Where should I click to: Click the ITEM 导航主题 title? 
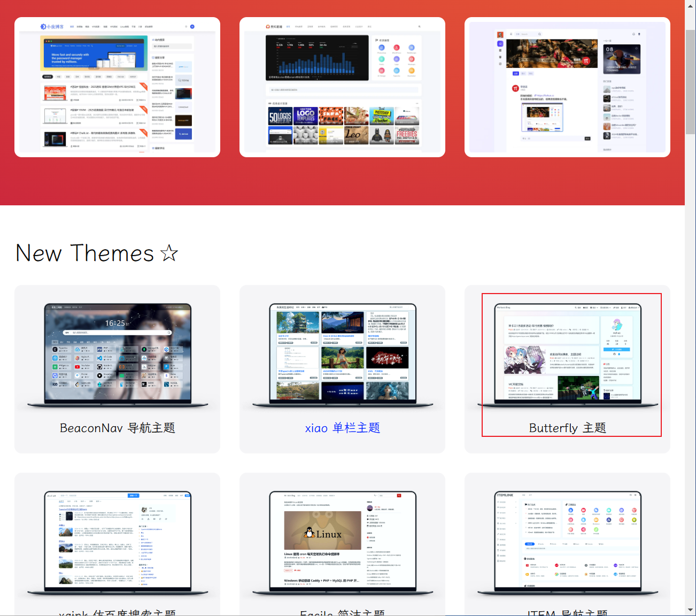(x=567, y=612)
